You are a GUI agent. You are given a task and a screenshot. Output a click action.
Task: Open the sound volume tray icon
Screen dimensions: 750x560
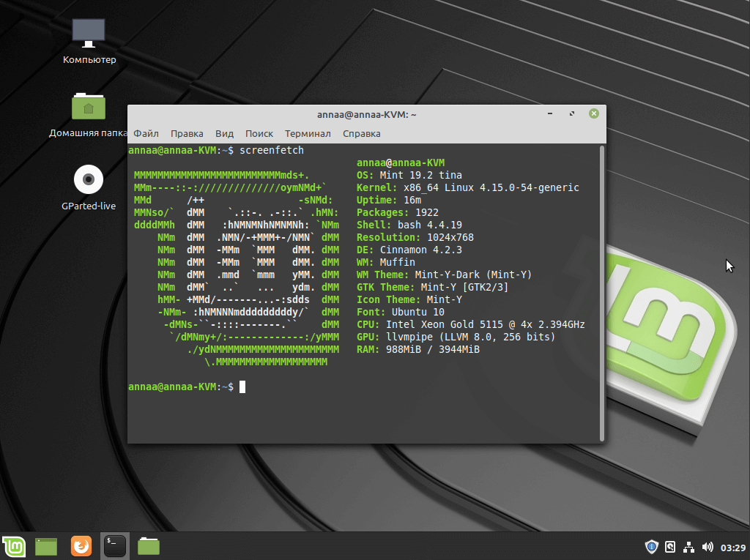point(708,547)
